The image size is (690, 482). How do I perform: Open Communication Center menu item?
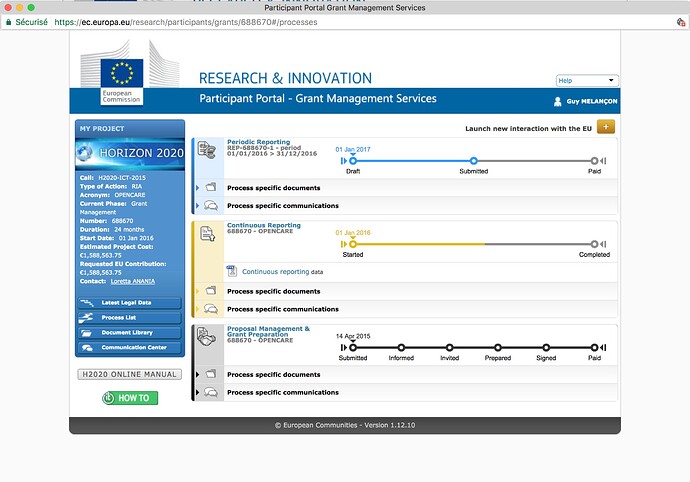coord(129,347)
